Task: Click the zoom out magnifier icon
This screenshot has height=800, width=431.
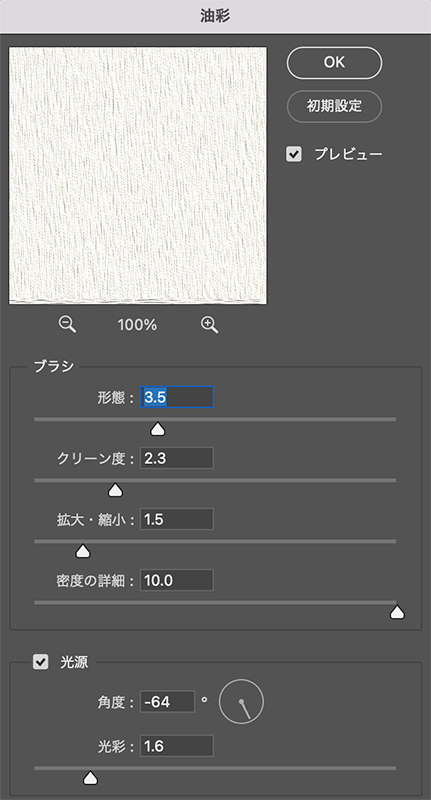Action: click(67, 325)
